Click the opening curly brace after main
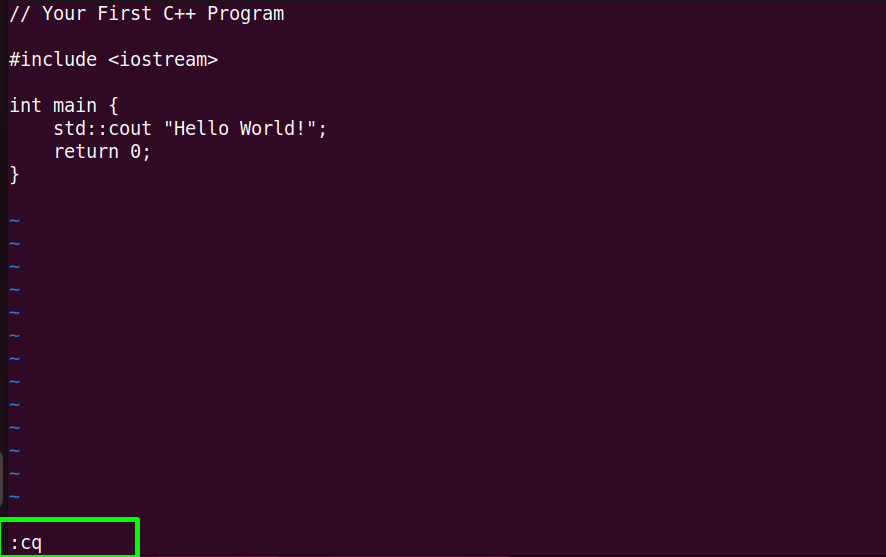886x557 pixels. tap(114, 106)
